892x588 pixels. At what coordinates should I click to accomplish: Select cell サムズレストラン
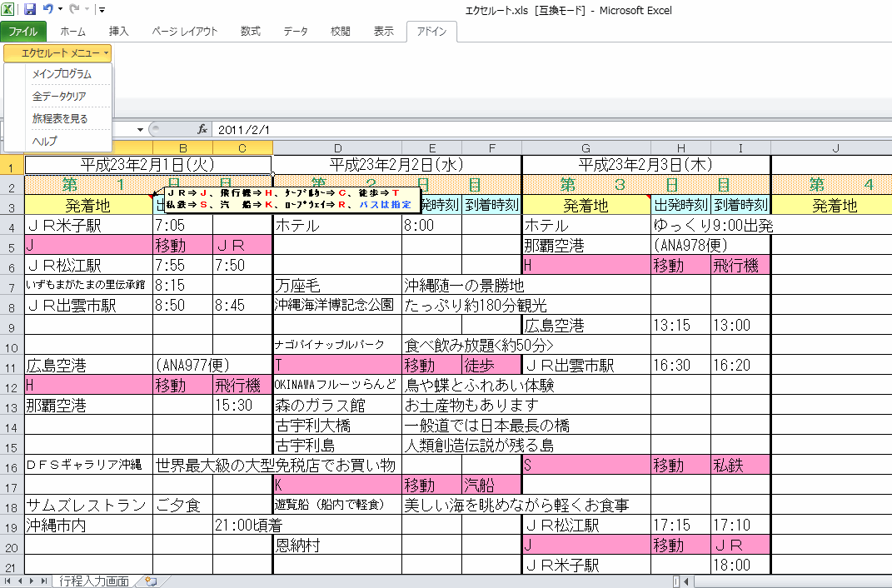point(89,505)
